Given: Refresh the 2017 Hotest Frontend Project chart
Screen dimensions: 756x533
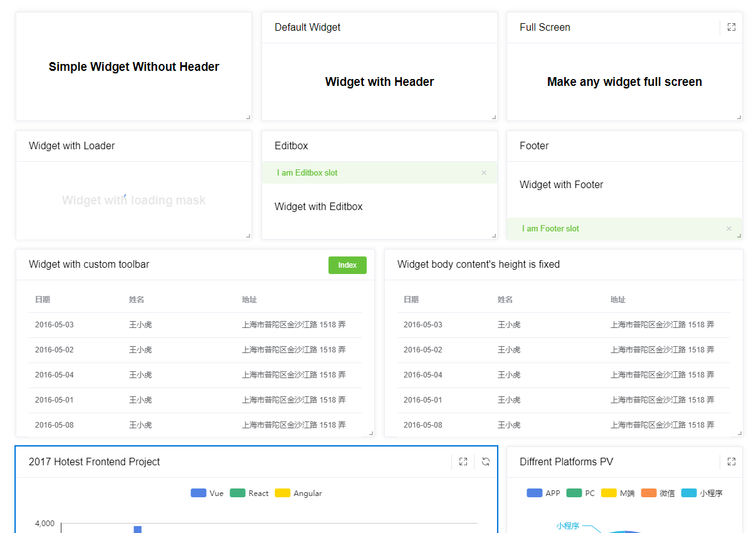Looking at the screenshot, I should coord(486,462).
